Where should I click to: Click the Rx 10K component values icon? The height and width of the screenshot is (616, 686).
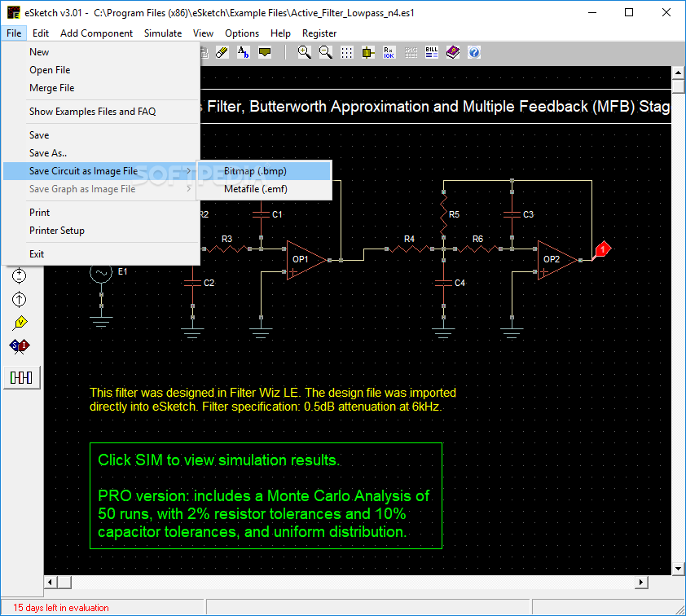click(389, 52)
